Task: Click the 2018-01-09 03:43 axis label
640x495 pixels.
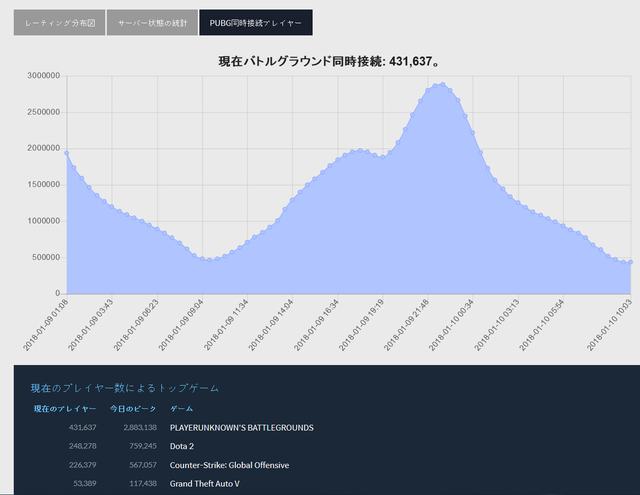Action: tap(90, 325)
